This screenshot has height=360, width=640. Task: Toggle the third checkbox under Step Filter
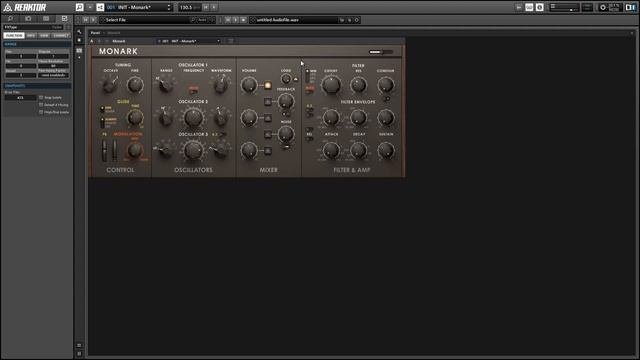(41, 112)
